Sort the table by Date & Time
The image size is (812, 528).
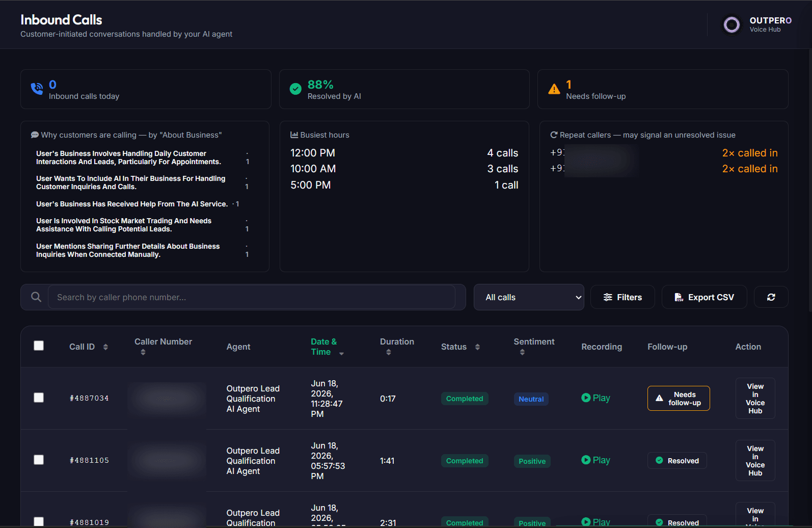pos(341,353)
